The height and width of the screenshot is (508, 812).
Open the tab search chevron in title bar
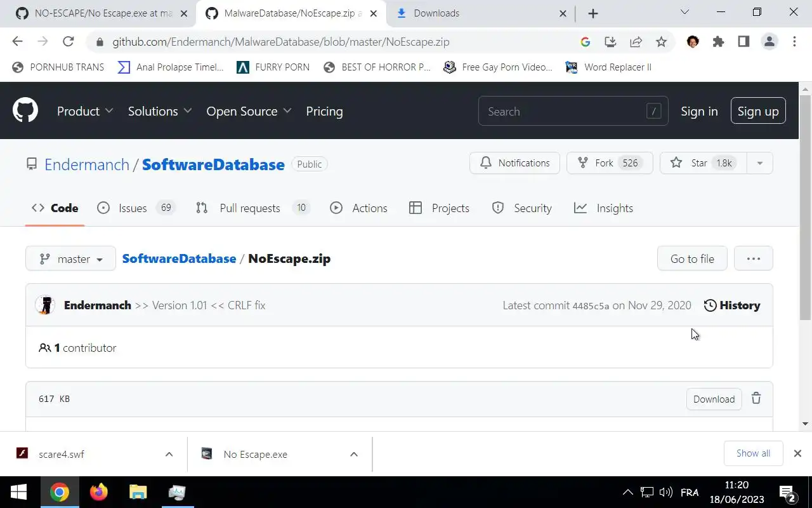point(684,12)
